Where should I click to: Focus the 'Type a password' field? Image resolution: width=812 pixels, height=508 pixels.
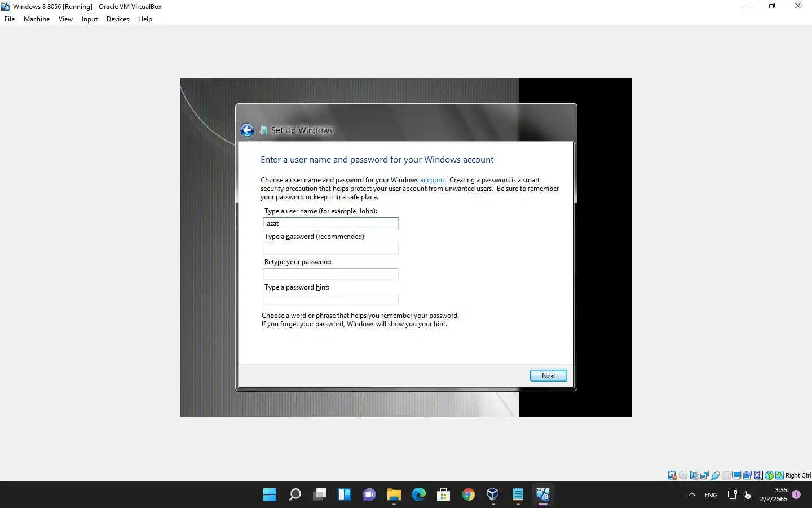coord(331,249)
